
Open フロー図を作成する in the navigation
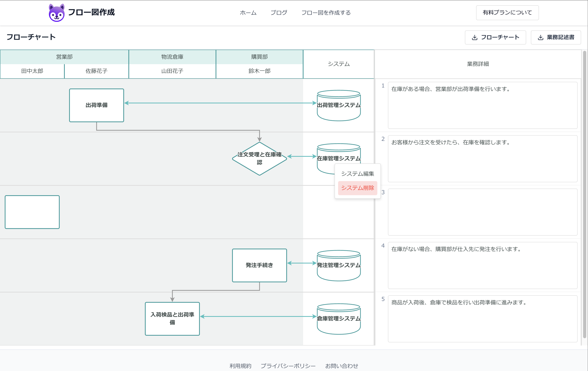pyautogui.click(x=326, y=13)
